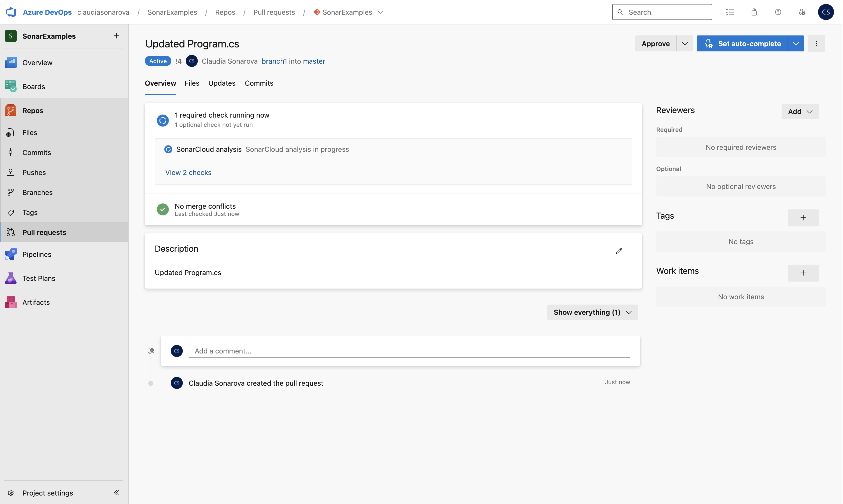Go to SonarExamples project breadcrumb
The image size is (843, 504).
pyautogui.click(x=172, y=12)
